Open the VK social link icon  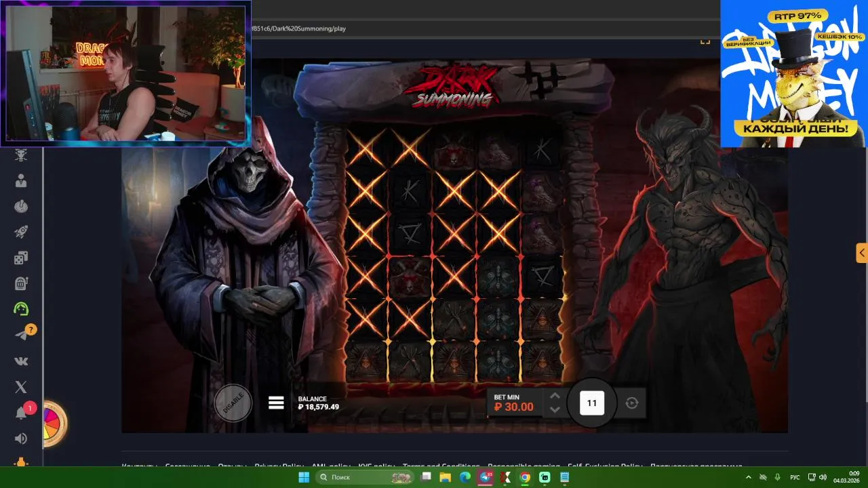coord(21,361)
